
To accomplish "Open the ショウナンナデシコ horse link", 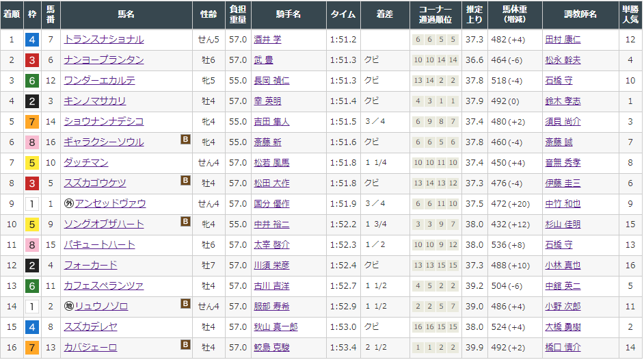I will point(104,122).
